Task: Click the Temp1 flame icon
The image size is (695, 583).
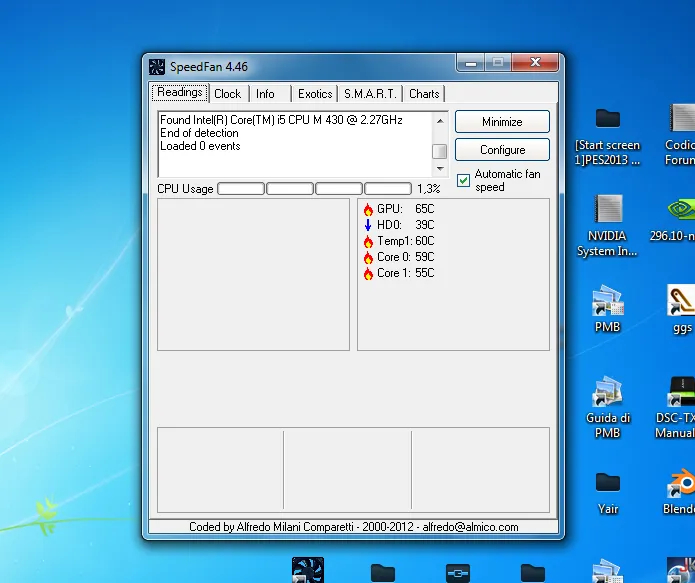Action: pyautogui.click(x=368, y=242)
